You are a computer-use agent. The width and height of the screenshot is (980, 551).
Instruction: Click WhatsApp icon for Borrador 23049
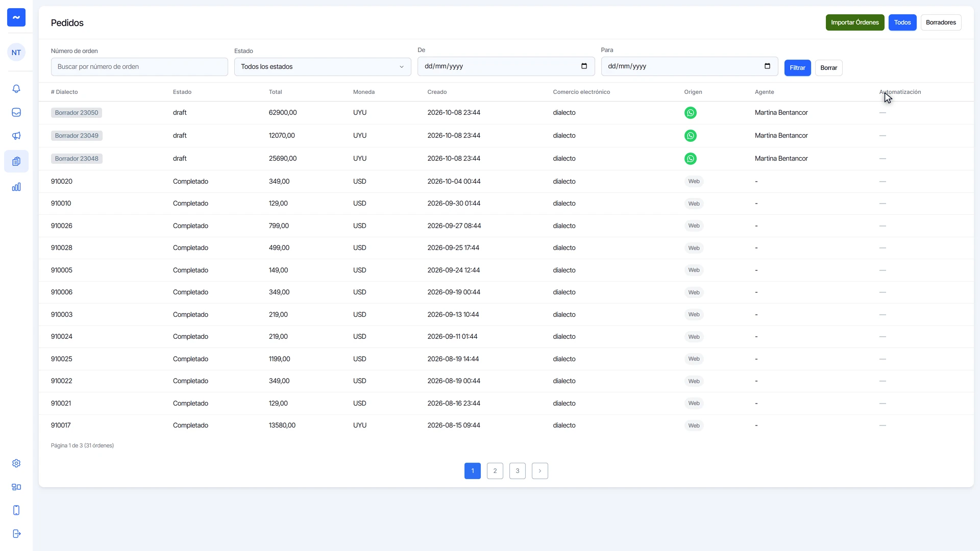[x=690, y=136]
